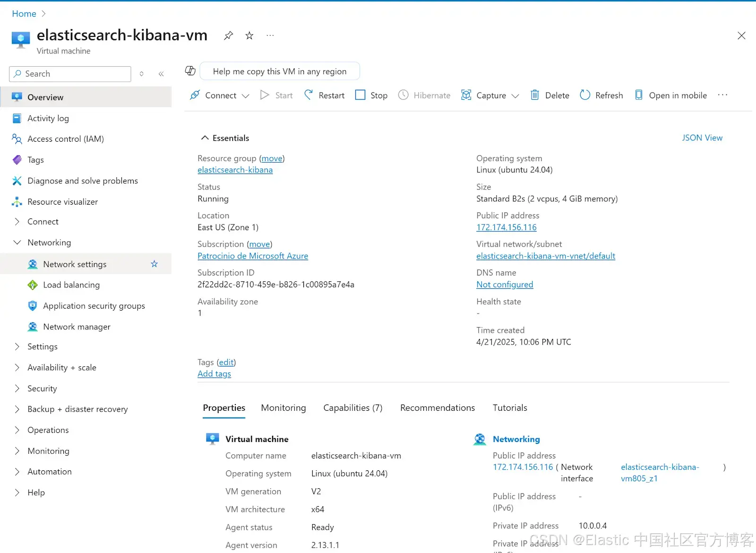Open JSON View

[702, 138]
